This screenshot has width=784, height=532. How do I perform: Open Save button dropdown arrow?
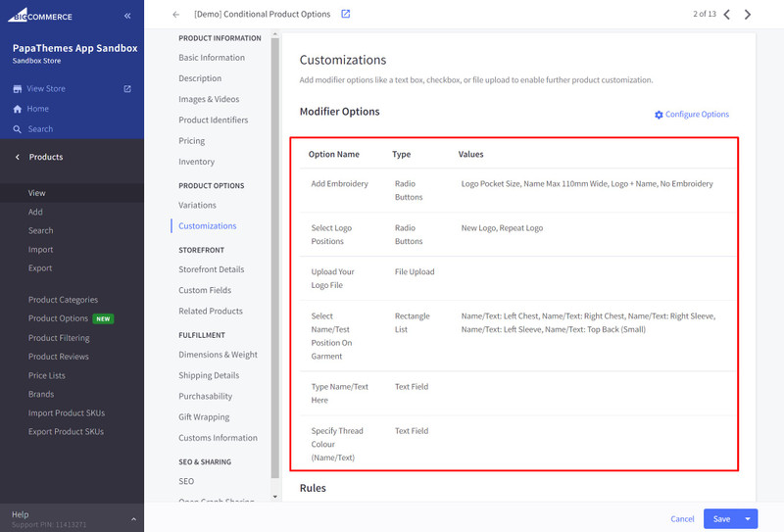pos(749,518)
